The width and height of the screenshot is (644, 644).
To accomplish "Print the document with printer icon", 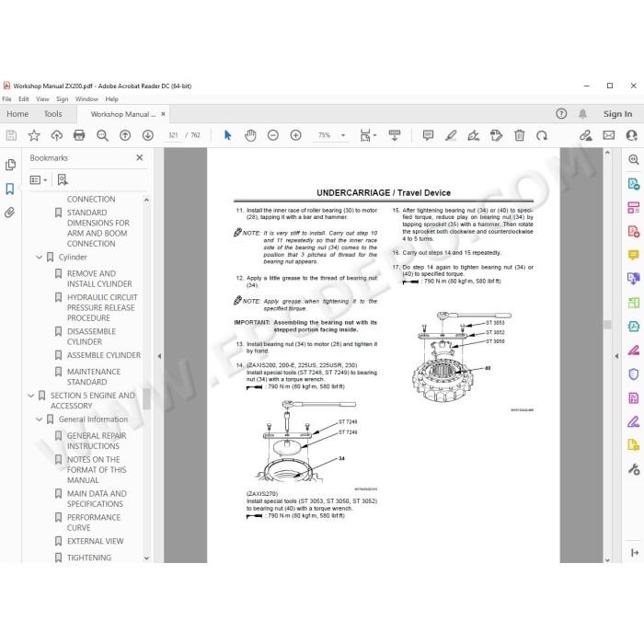I will pos(79,135).
